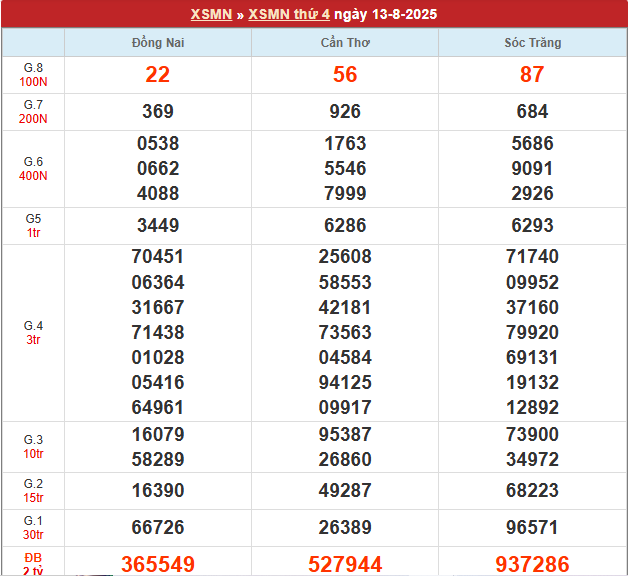The height and width of the screenshot is (576, 628).
Task: Select the Sóc Trăng column header
Action: (x=532, y=42)
